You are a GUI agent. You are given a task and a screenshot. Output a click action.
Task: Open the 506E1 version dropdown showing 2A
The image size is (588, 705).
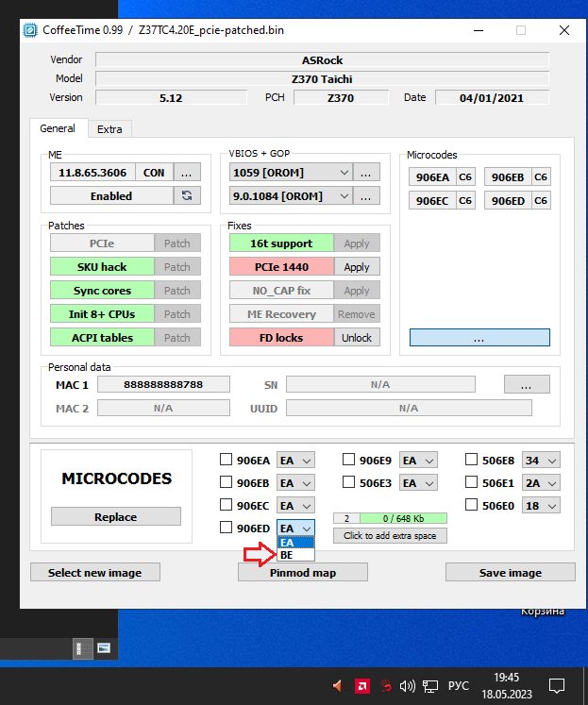[541, 483]
